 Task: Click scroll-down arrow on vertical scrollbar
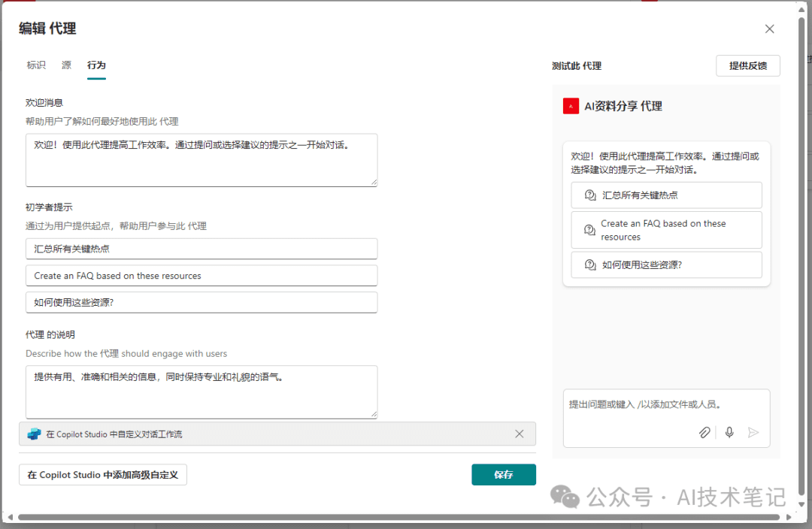coord(801,504)
